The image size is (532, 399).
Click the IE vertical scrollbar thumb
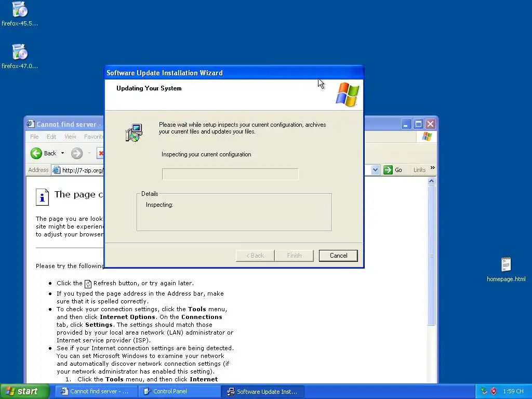tap(431, 256)
